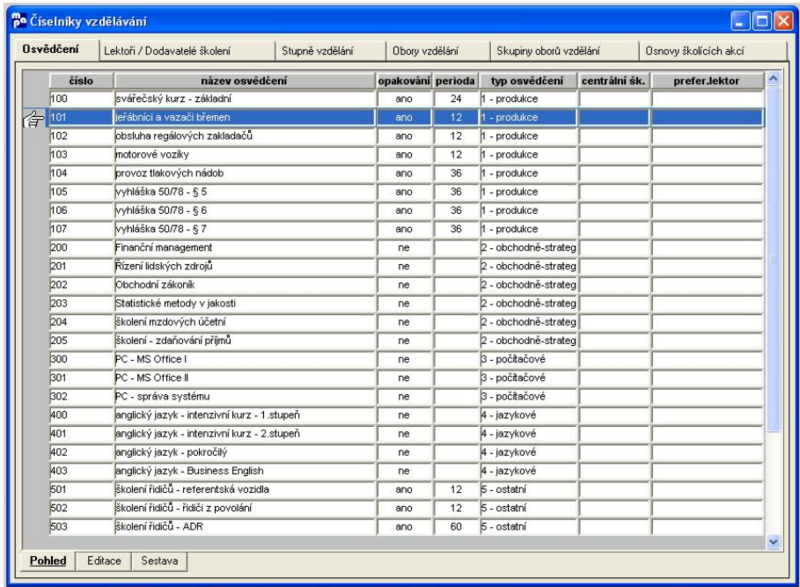Select the školení řidičů - ADR row
Image resolution: width=800 pixels, height=587 pixels.
pyautogui.click(x=406, y=527)
